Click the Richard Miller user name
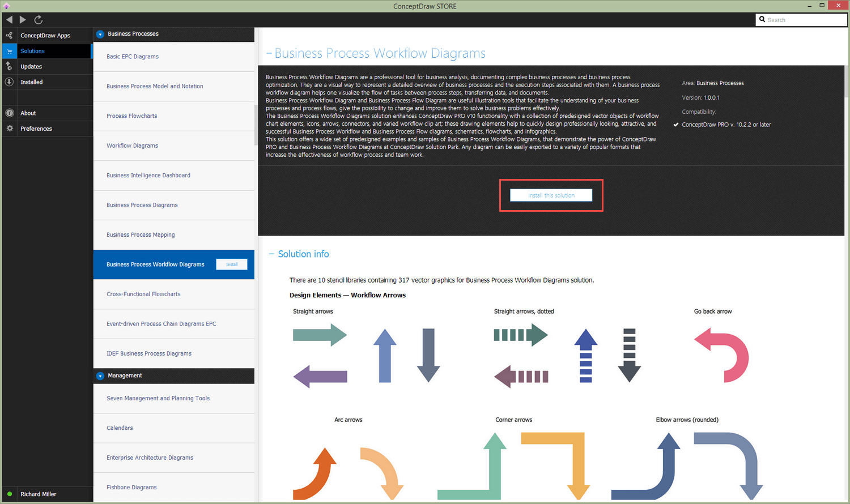The width and height of the screenshot is (850, 504). [x=39, y=494]
